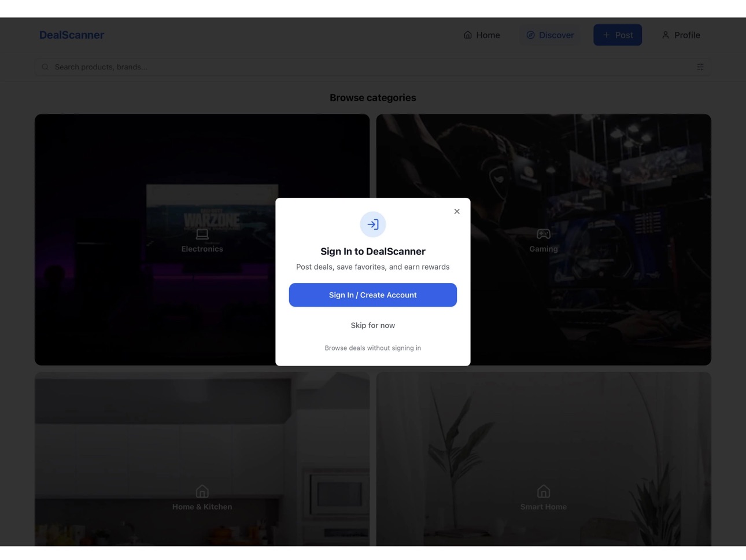This screenshot has height=560, width=746.
Task: Click the person icon beside Profile
Action: pyautogui.click(x=666, y=35)
